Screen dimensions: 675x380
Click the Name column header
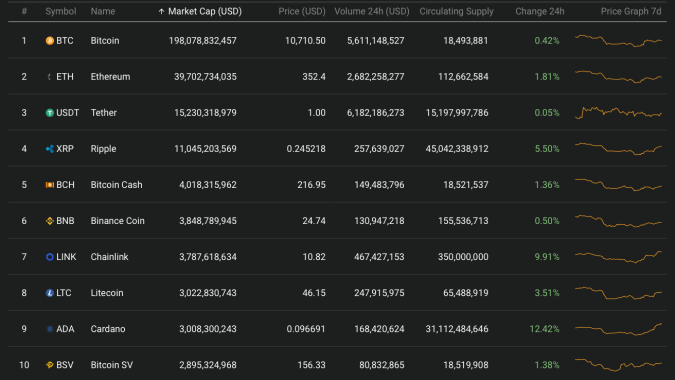[103, 12]
